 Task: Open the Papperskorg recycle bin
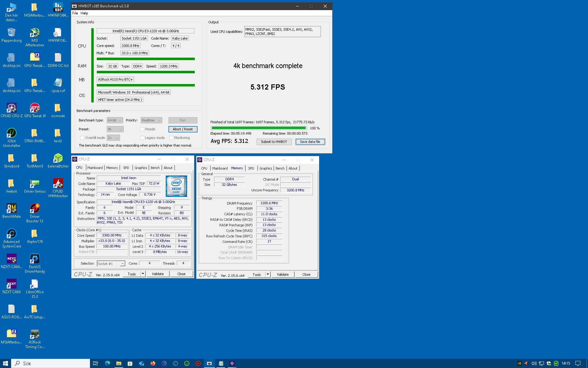[x=12, y=35]
